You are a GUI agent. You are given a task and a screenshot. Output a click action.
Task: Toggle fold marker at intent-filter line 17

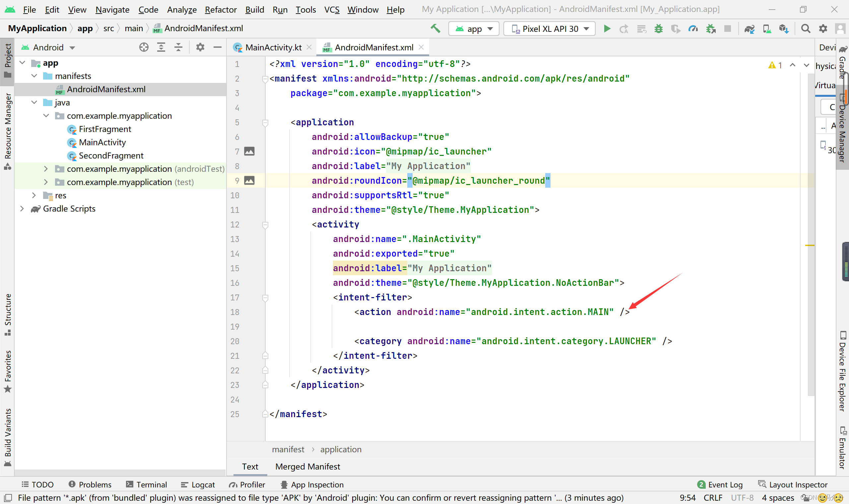coord(265,297)
